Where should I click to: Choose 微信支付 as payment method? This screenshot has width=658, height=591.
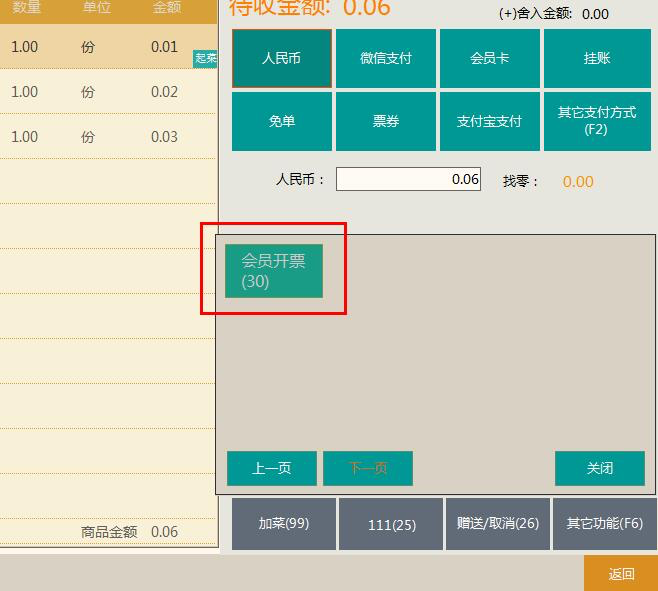coord(385,58)
